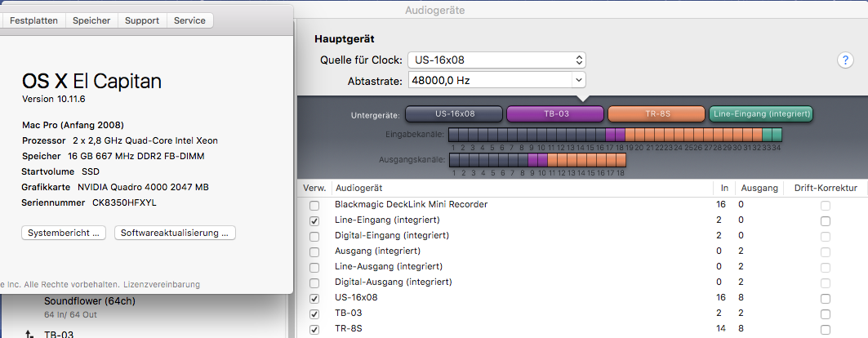Click input channel box 1 in Eingabekanäle
868x338 pixels.
[x=453, y=135]
